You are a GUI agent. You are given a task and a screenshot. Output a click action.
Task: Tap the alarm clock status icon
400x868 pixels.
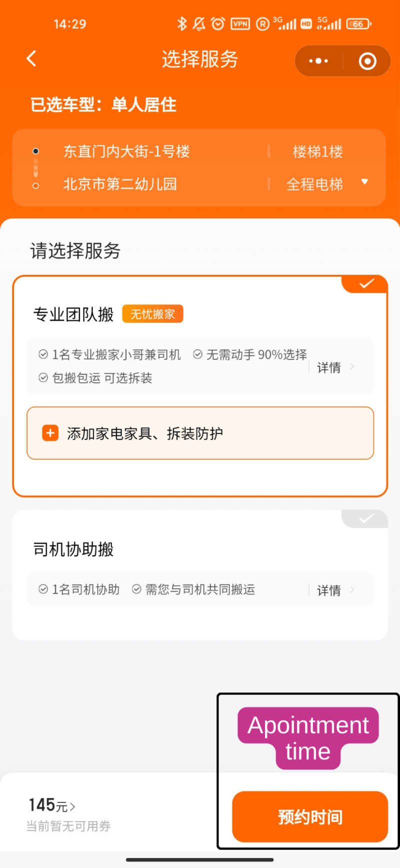[x=218, y=24]
